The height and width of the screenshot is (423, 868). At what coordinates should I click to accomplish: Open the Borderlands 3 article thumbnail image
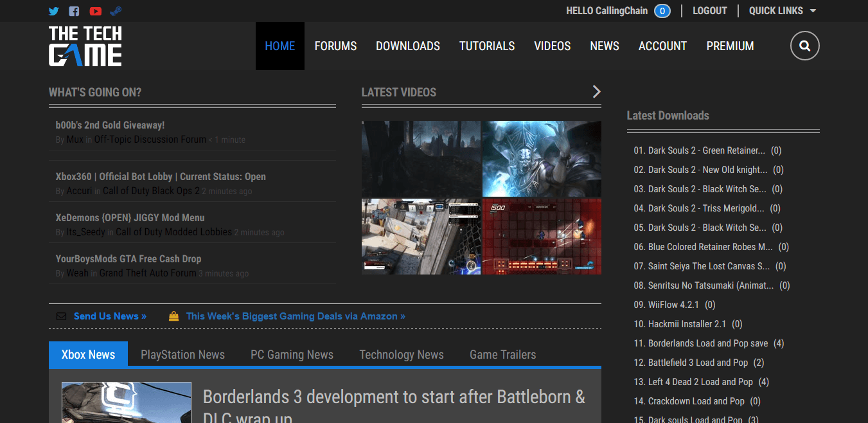pos(127,402)
